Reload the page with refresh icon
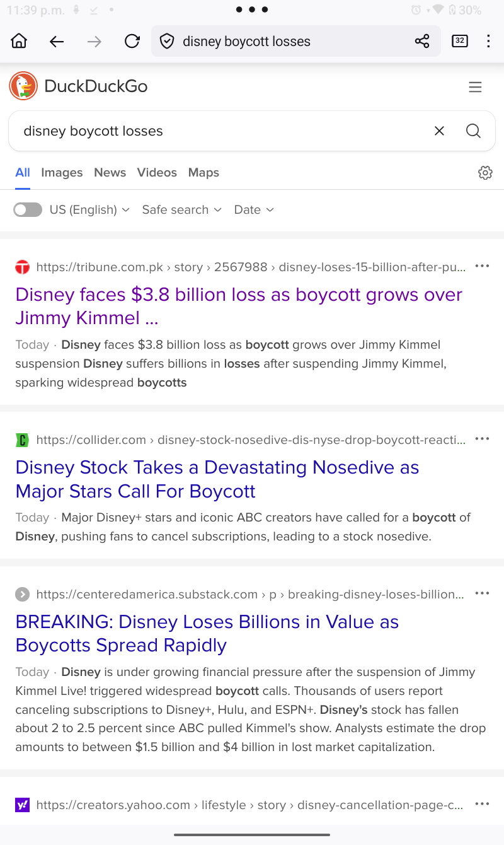 132,42
